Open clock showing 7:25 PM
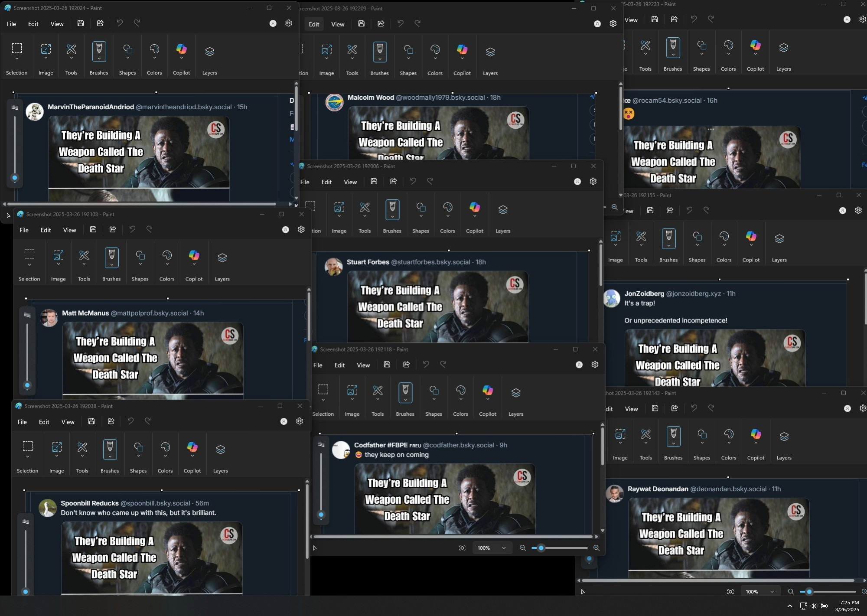This screenshot has width=867, height=616. point(847,606)
